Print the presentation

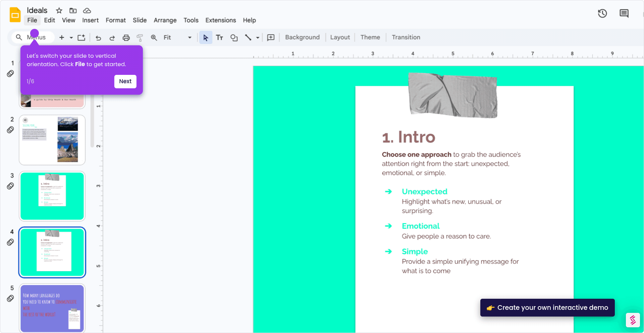(x=126, y=38)
